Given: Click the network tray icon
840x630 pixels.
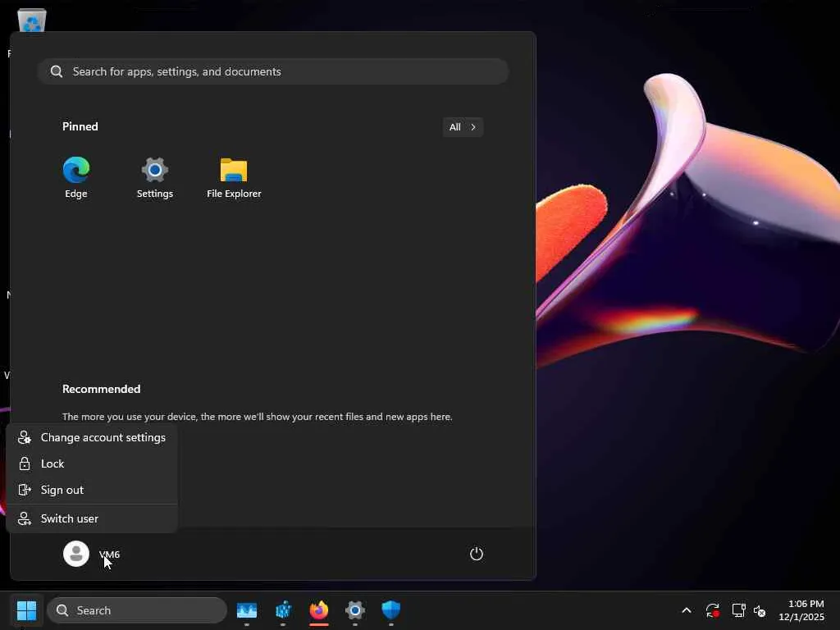Looking at the screenshot, I should pos(739,610).
